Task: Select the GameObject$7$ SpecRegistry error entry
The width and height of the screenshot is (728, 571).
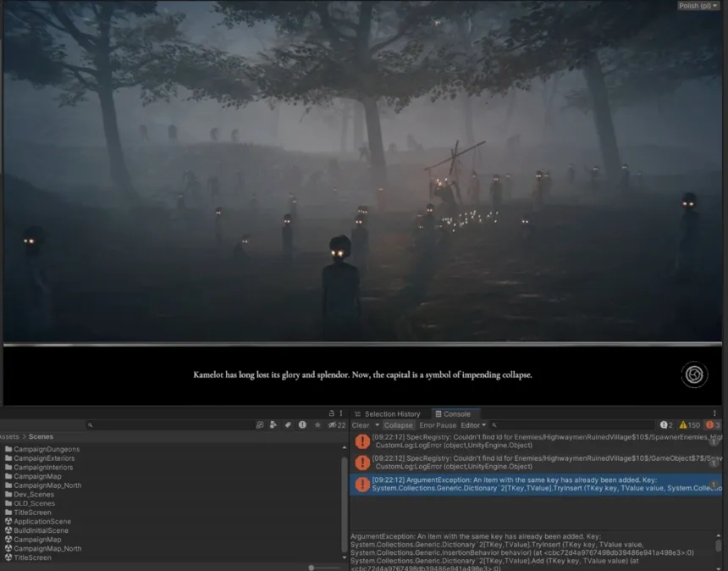Action: pyautogui.click(x=536, y=463)
